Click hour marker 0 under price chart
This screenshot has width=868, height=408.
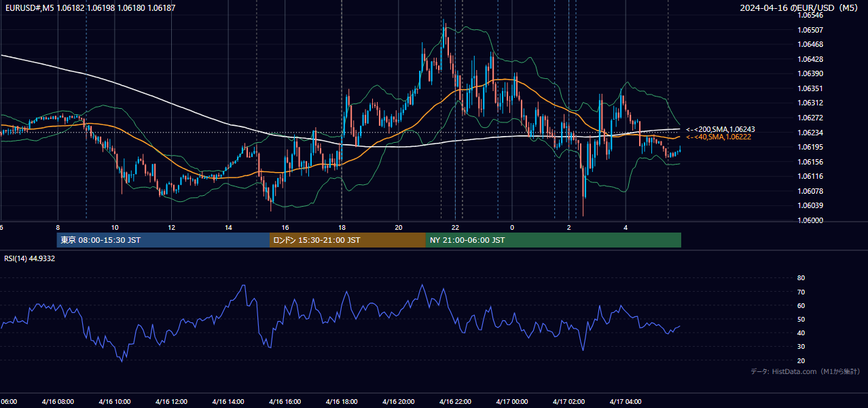[x=512, y=227]
